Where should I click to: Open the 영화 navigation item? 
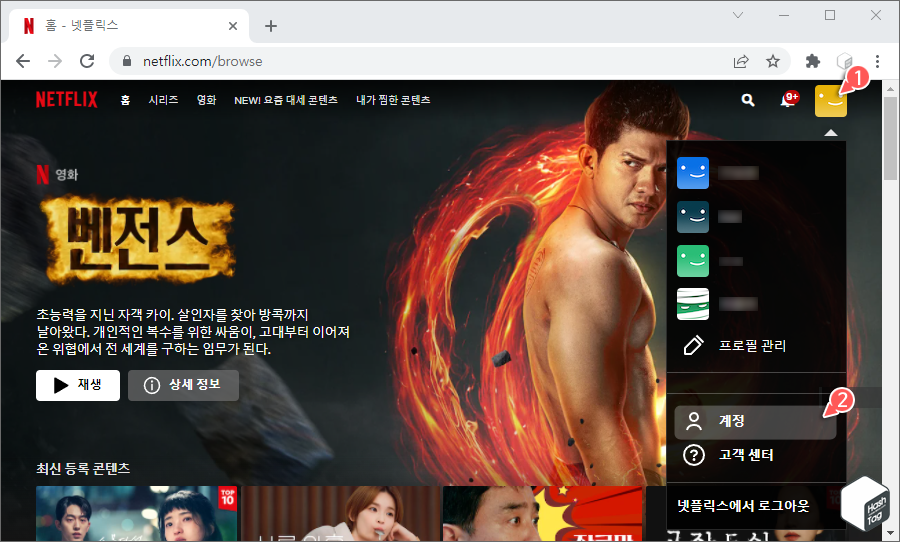[x=206, y=100]
